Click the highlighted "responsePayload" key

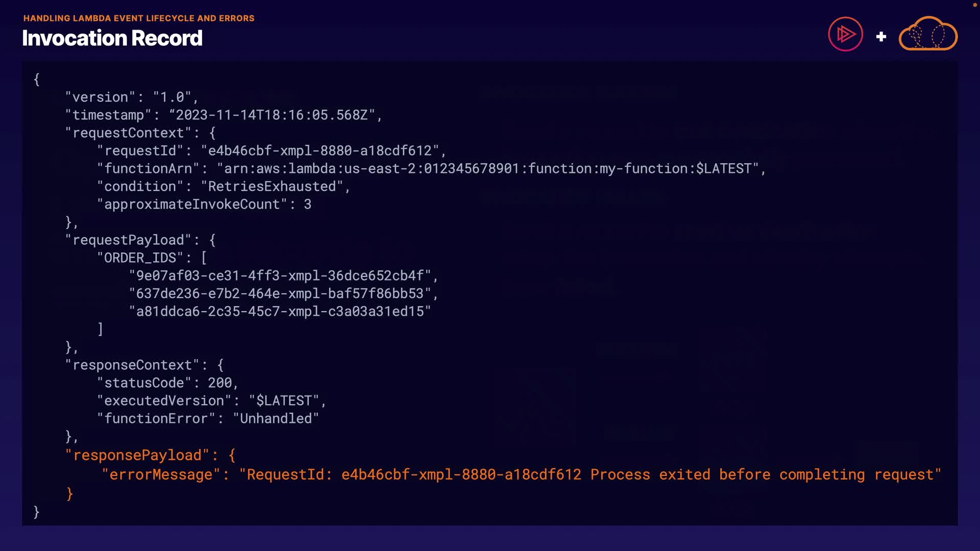point(137,455)
